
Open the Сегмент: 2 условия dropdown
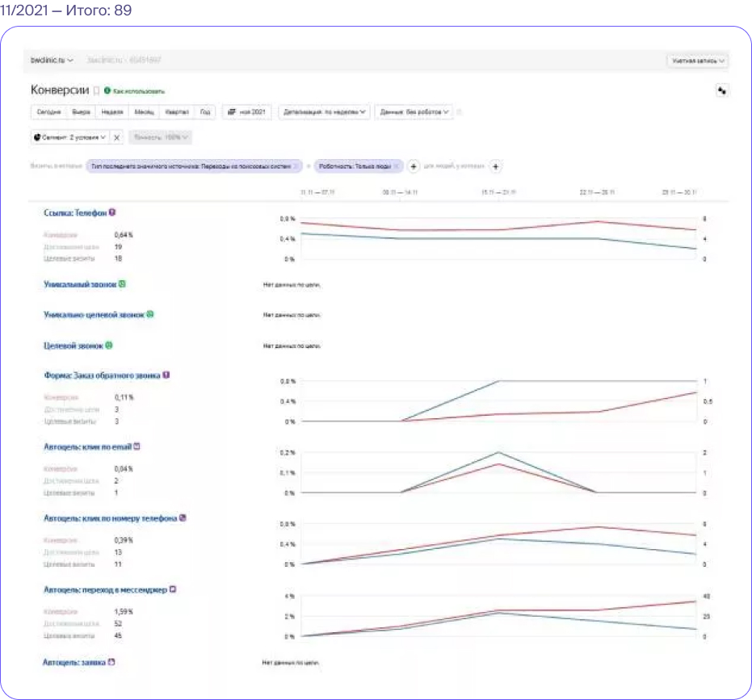point(70,137)
